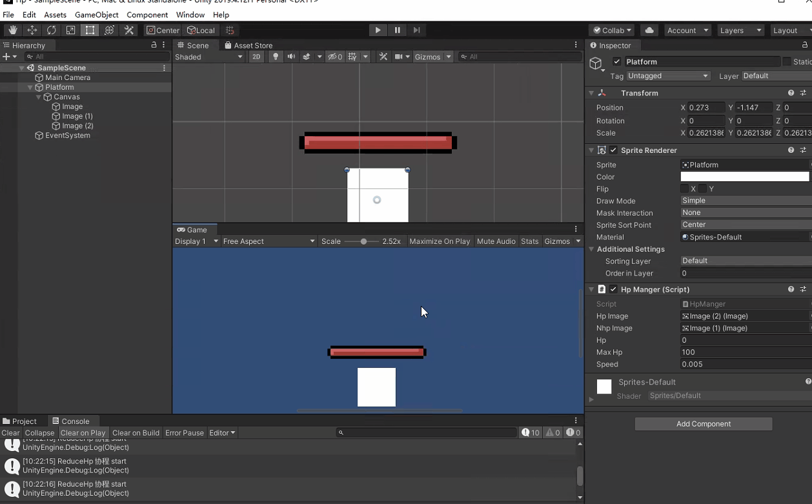Select the Hand tool
This screenshot has height=504, width=812.
(12, 30)
